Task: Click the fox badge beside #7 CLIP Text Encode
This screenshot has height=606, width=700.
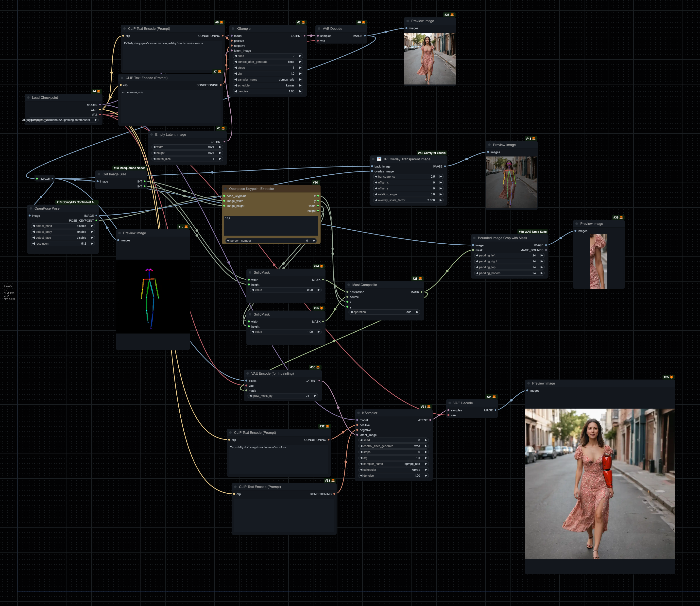Action: (220, 72)
